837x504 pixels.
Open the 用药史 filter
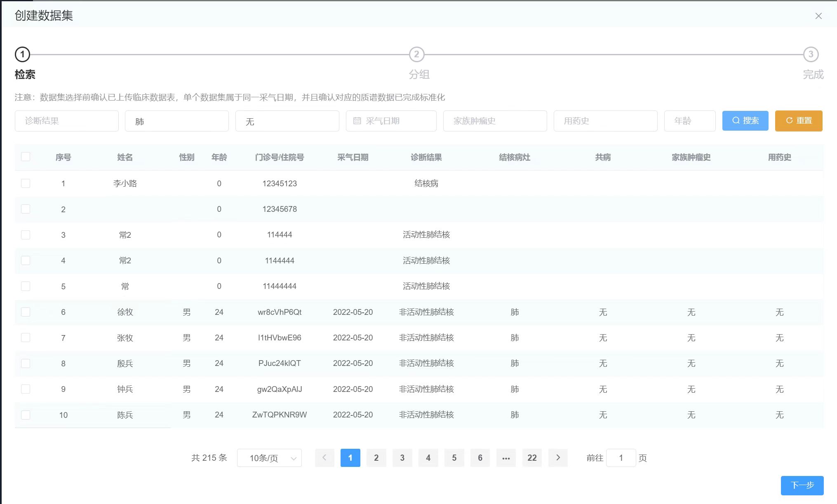tap(606, 121)
